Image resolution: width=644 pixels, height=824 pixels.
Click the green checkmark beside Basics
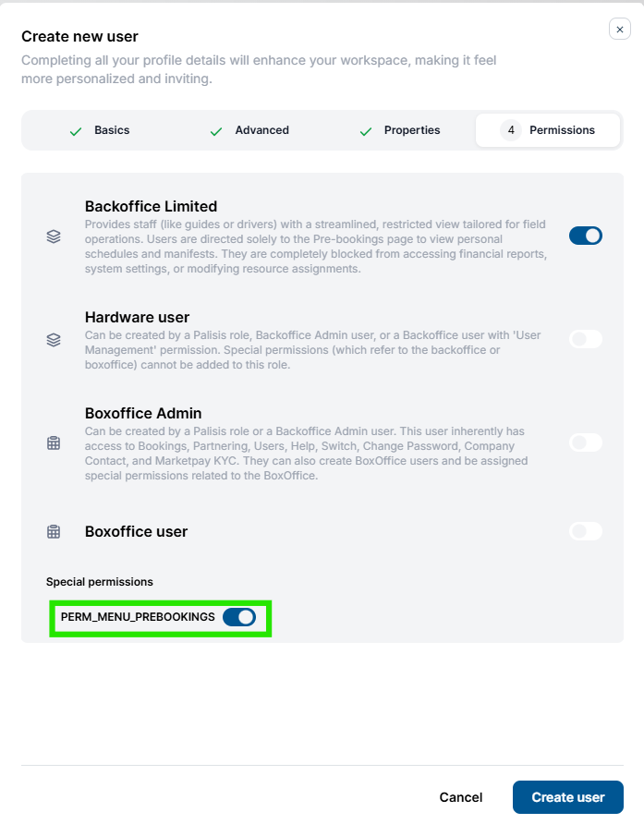[x=76, y=131]
